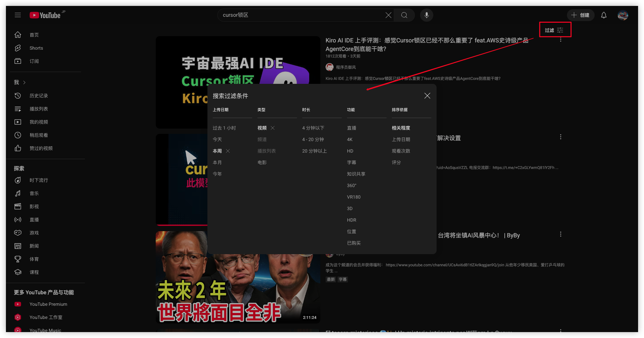Filter upload date by 今天

click(217, 139)
